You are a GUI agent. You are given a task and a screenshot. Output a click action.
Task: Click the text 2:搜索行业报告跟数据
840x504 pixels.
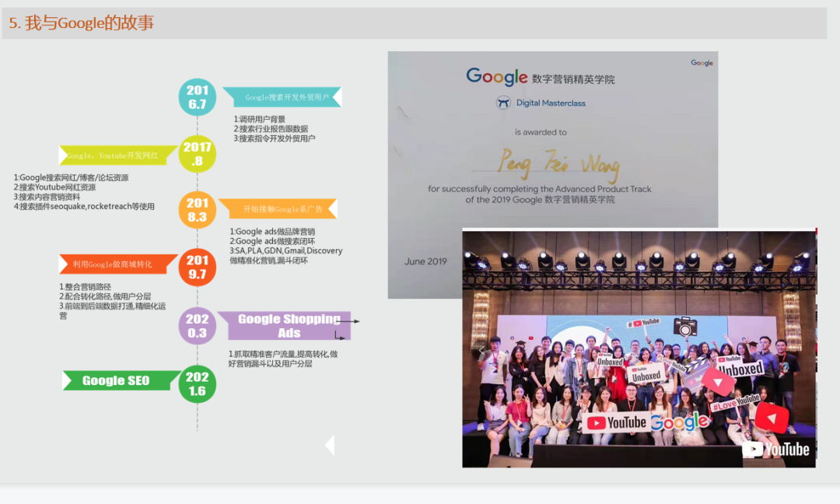(271, 128)
